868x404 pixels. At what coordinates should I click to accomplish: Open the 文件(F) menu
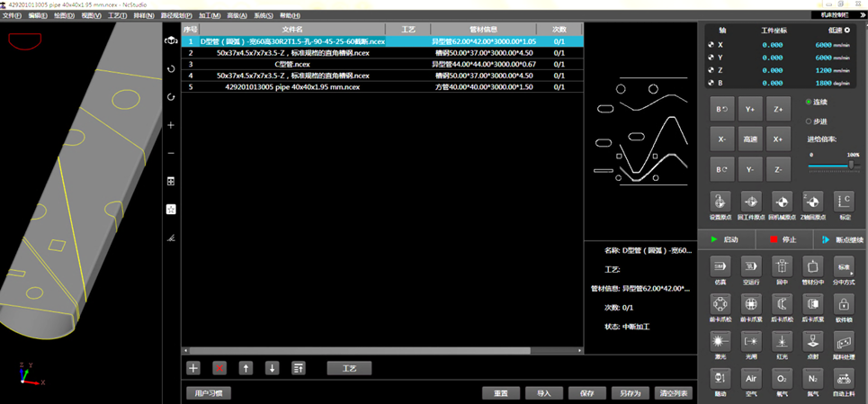tap(12, 15)
